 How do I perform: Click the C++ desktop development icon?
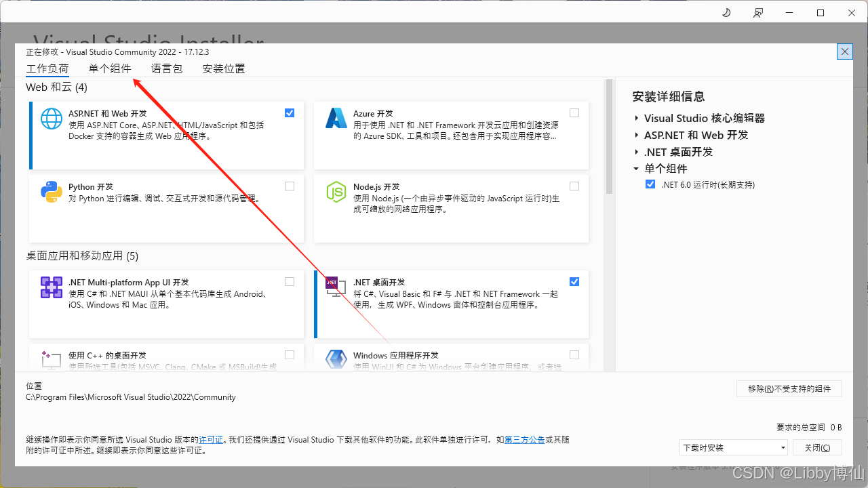click(52, 360)
